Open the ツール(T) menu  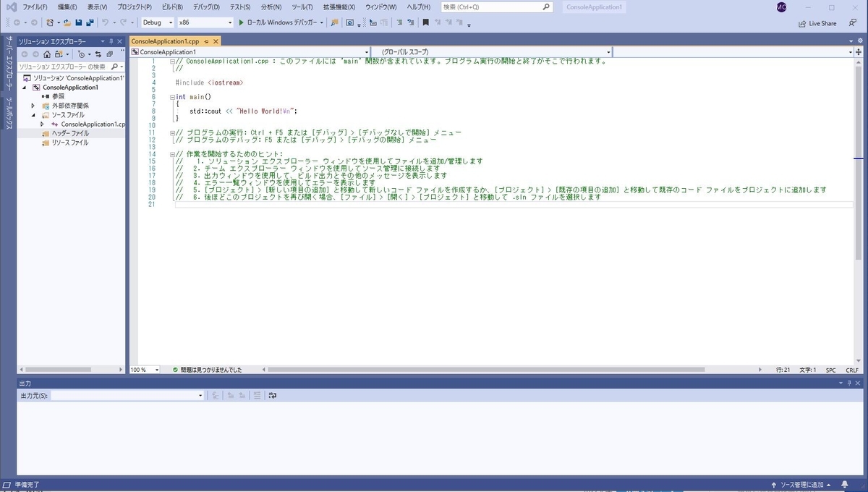point(302,7)
